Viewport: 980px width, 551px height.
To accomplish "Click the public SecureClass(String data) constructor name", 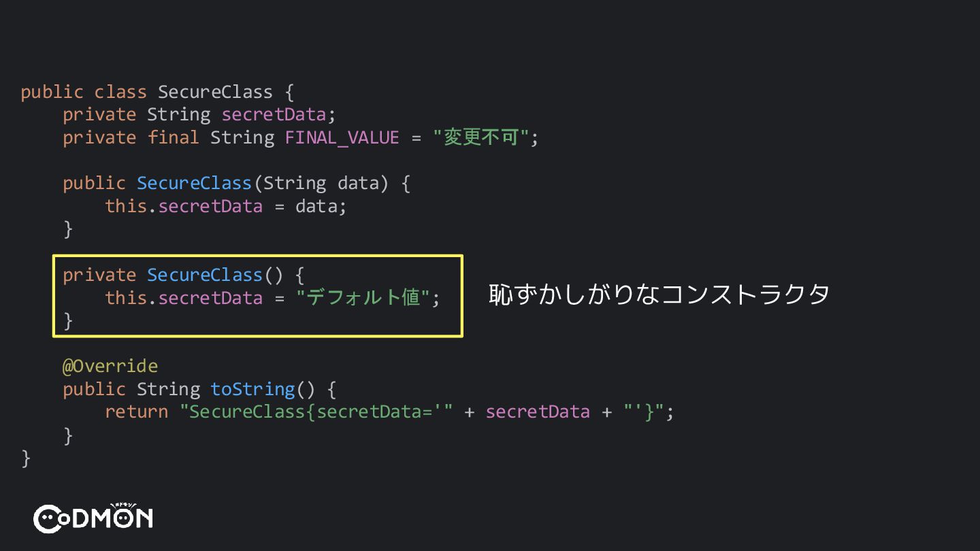I will (x=194, y=183).
